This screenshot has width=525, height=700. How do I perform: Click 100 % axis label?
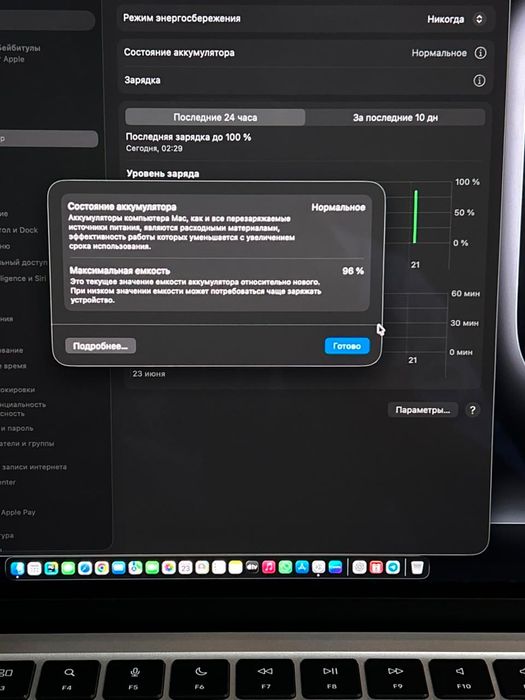[x=467, y=182]
